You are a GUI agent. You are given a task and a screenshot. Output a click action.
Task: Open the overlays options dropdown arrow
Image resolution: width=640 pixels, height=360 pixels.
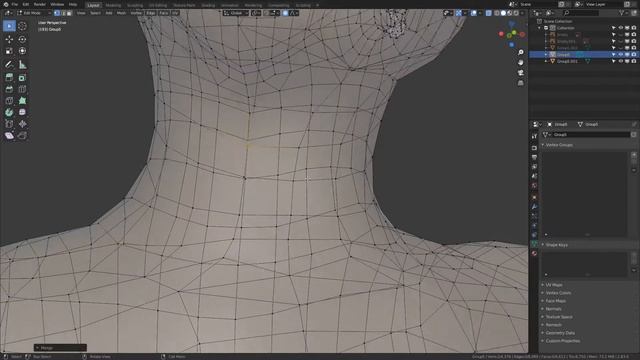480,13
